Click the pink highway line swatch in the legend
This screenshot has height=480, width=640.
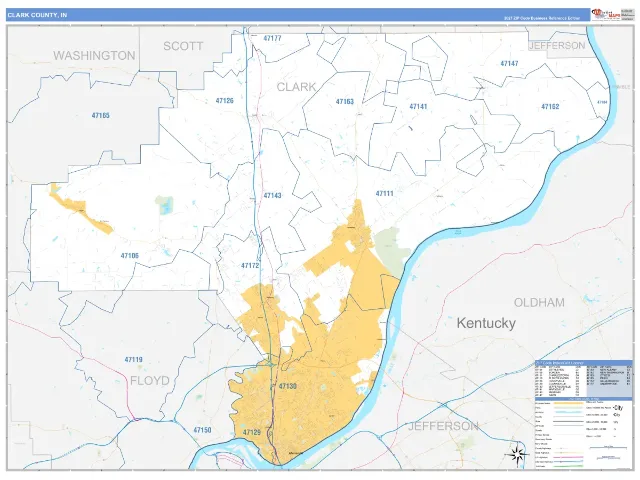[568, 457]
